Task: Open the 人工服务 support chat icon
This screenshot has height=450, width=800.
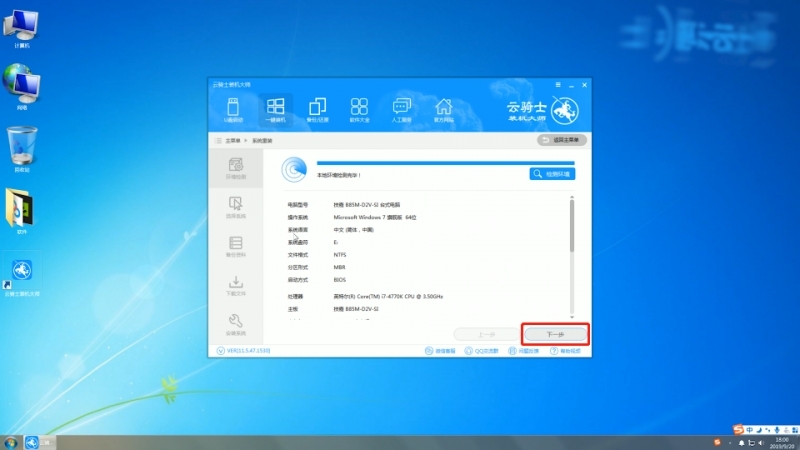Action: pyautogui.click(x=402, y=110)
